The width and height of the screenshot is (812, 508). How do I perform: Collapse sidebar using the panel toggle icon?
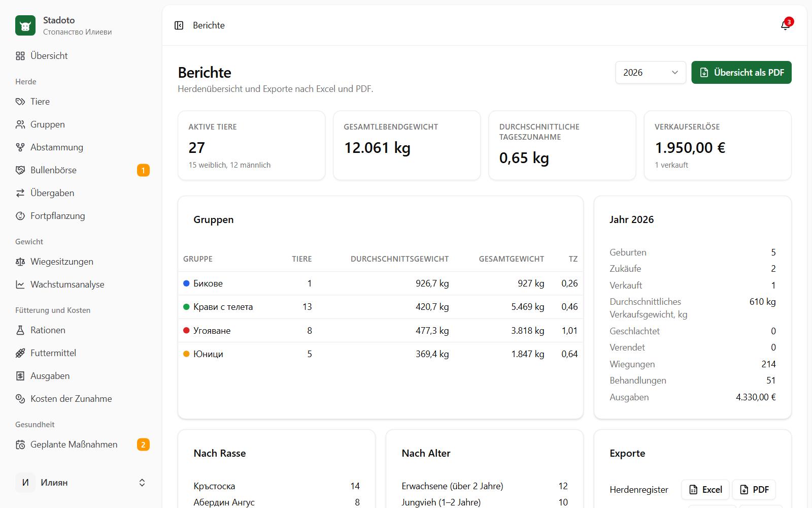click(179, 25)
